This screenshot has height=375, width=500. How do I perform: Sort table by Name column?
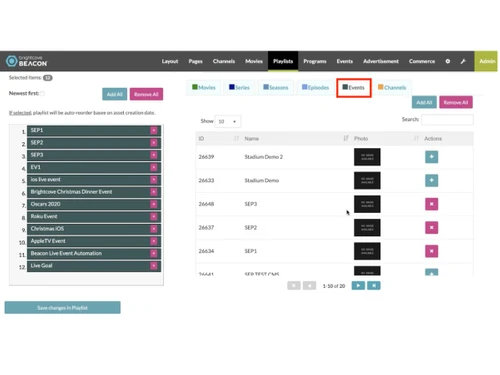tap(296, 139)
